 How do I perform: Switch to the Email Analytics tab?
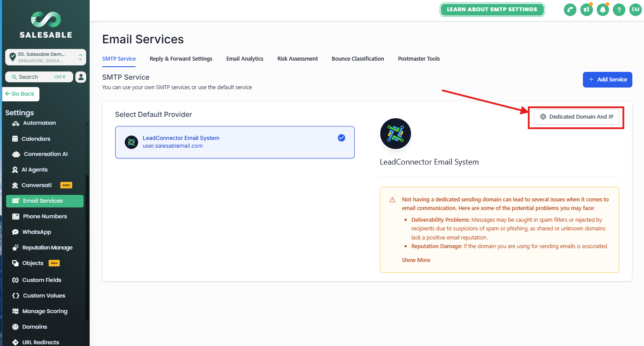[x=245, y=59]
